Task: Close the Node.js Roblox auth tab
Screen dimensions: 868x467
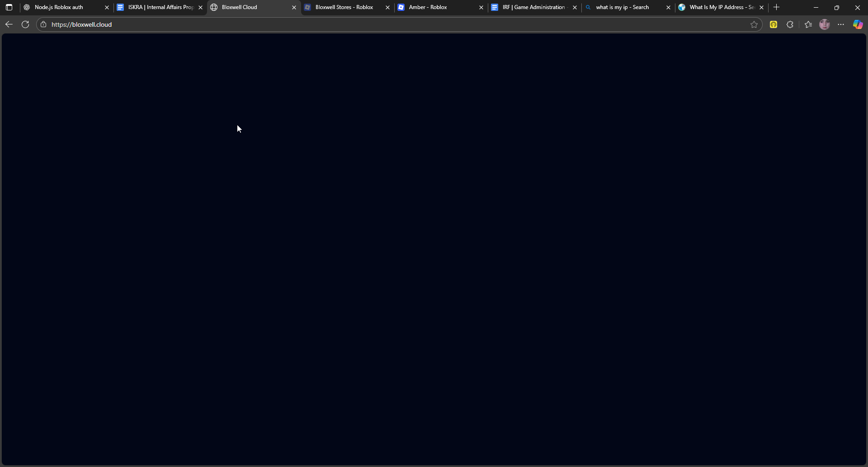Action: click(107, 8)
